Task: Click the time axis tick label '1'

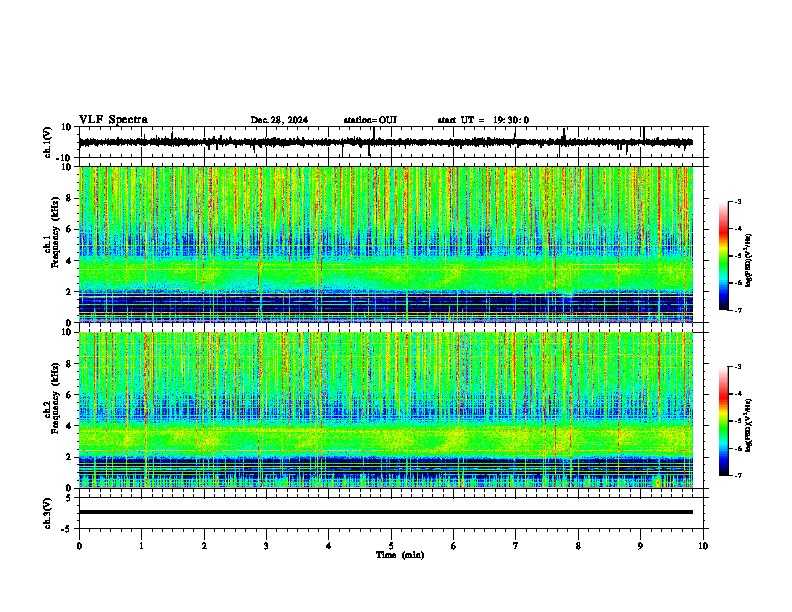Action: tap(141, 546)
